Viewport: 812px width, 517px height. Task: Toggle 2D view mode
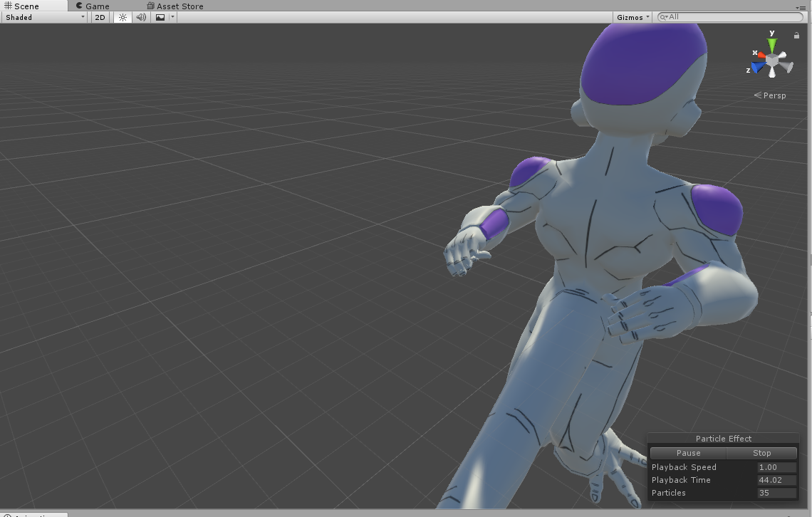[x=100, y=17]
